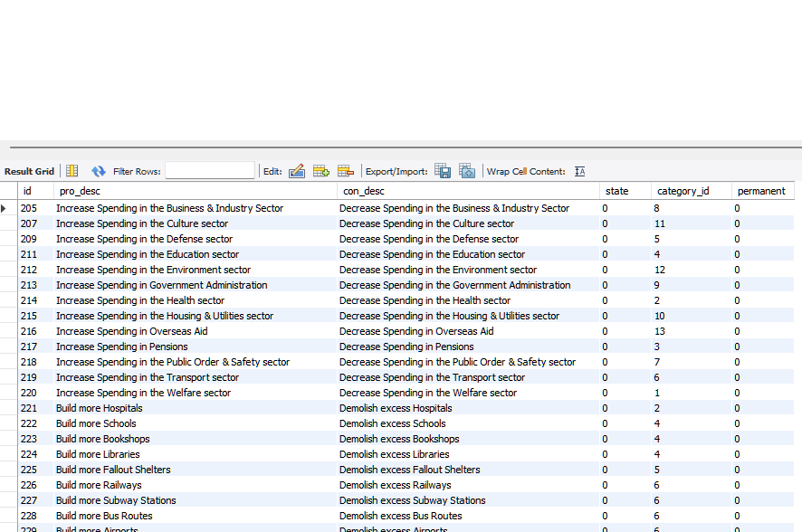Click in the Filter Rows field
This screenshot has height=532, width=802.
point(210,171)
